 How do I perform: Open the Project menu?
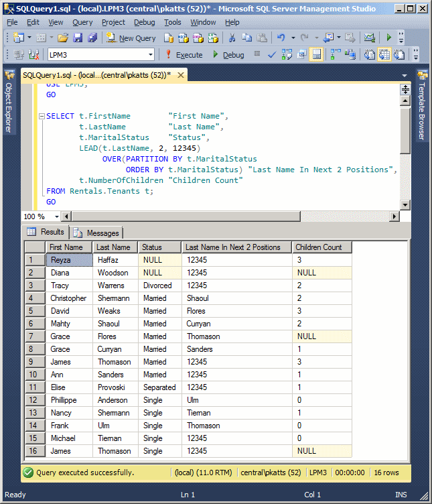click(x=113, y=22)
